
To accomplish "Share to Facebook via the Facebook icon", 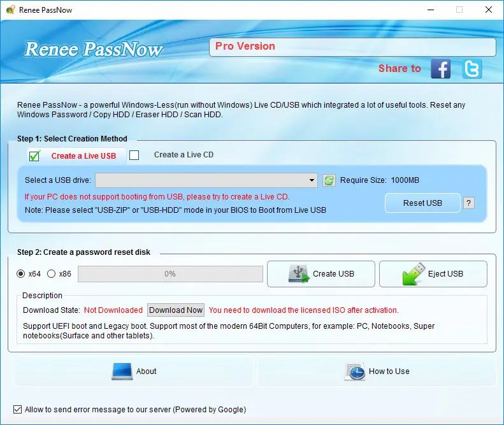I will click(440, 68).
